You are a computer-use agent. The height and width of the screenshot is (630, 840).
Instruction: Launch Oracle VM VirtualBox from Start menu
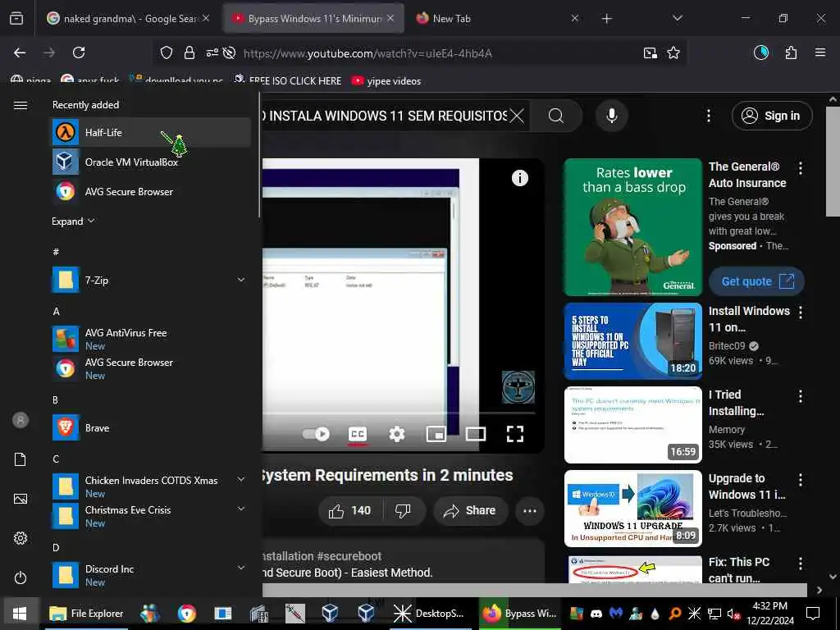[151, 162]
